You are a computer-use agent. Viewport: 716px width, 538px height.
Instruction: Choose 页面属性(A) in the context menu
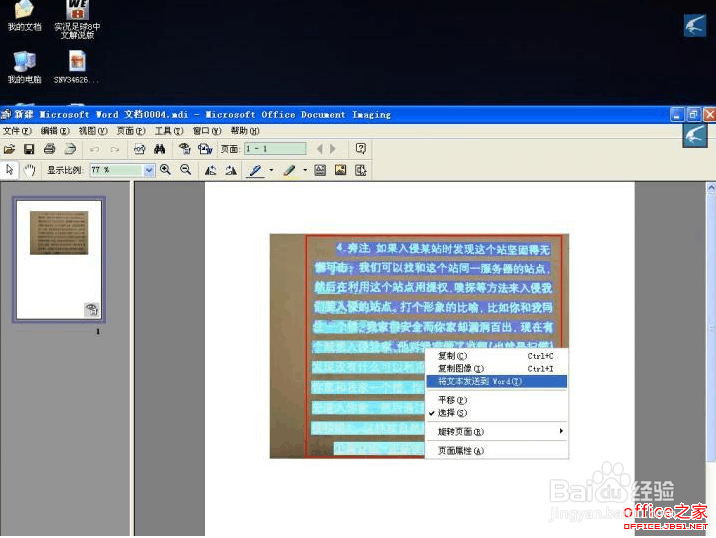(x=496, y=451)
